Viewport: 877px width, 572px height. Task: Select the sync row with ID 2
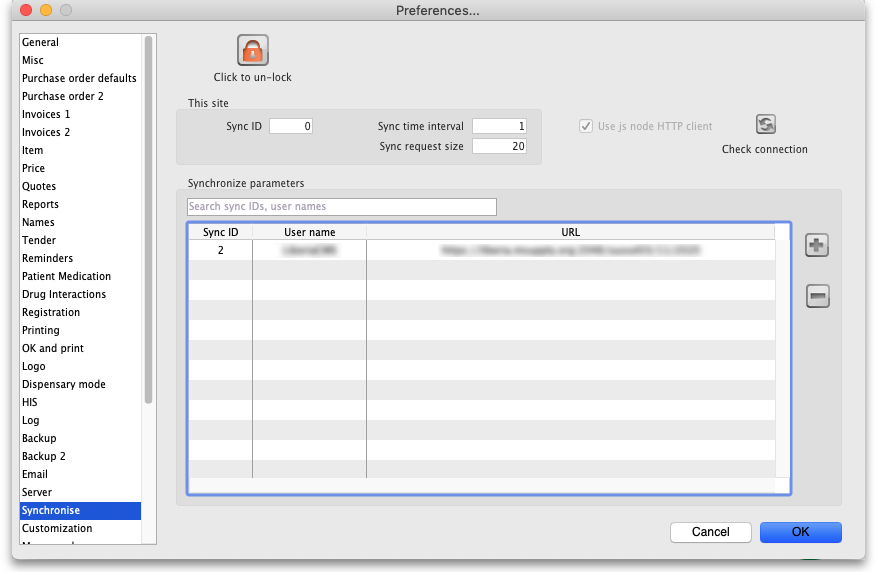pos(480,250)
